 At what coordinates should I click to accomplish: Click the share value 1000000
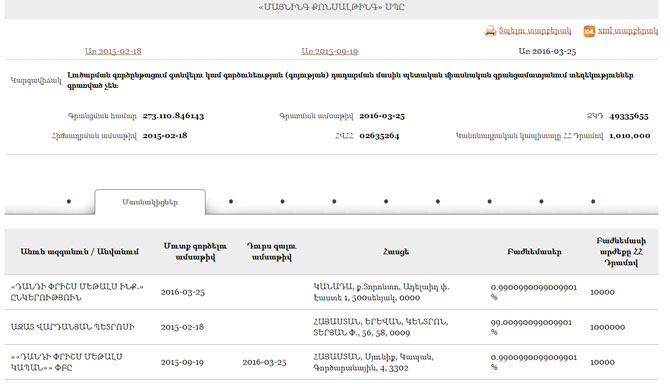(607, 327)
